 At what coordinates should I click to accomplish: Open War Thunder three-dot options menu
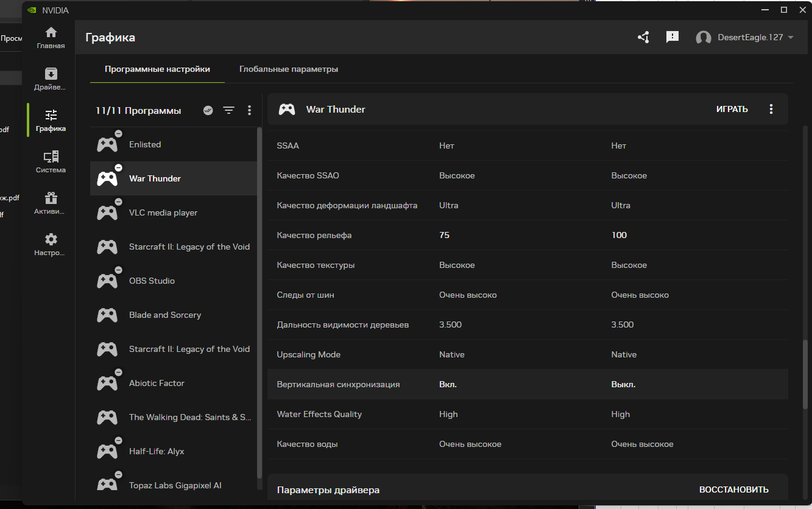point(771,110)
